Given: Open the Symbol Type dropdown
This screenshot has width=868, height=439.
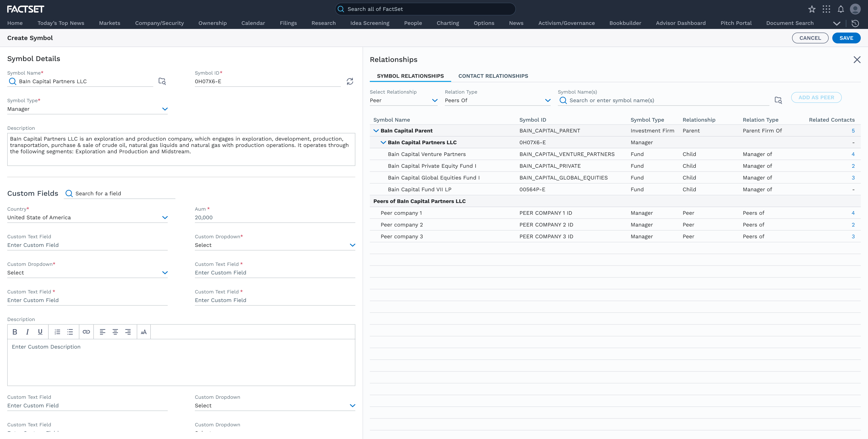Looking at the screenshot, I should [x=87, y=109].
